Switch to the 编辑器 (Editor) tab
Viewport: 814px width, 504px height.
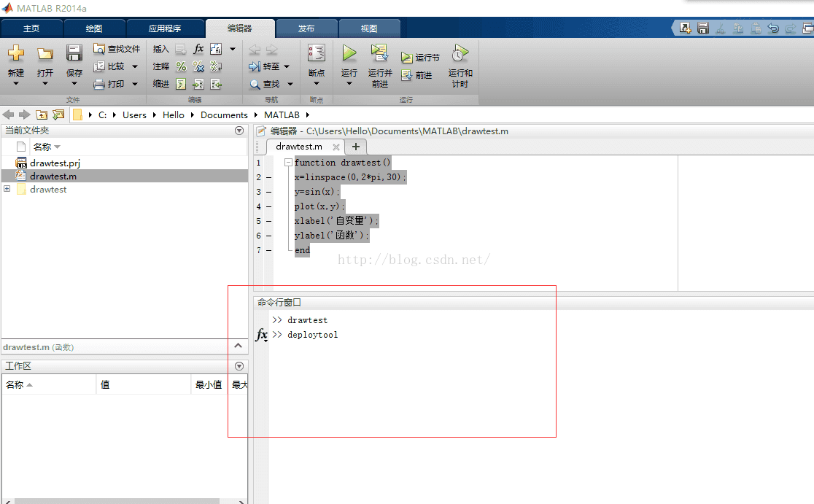coord(240,28)
